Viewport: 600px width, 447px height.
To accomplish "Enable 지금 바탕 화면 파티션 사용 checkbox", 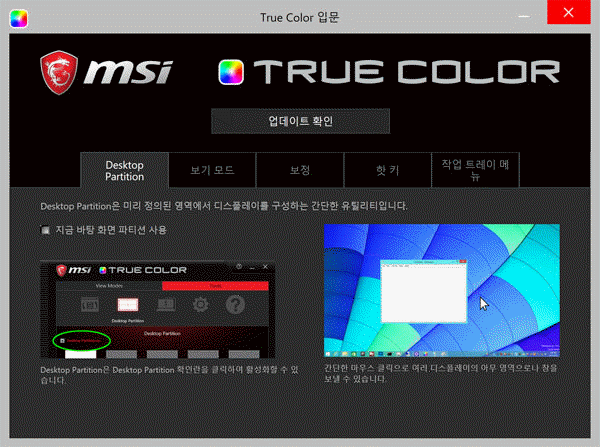I will 46,230.
